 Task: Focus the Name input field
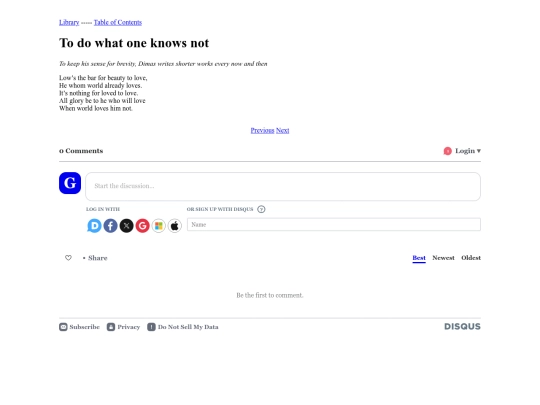coord(334,225)
